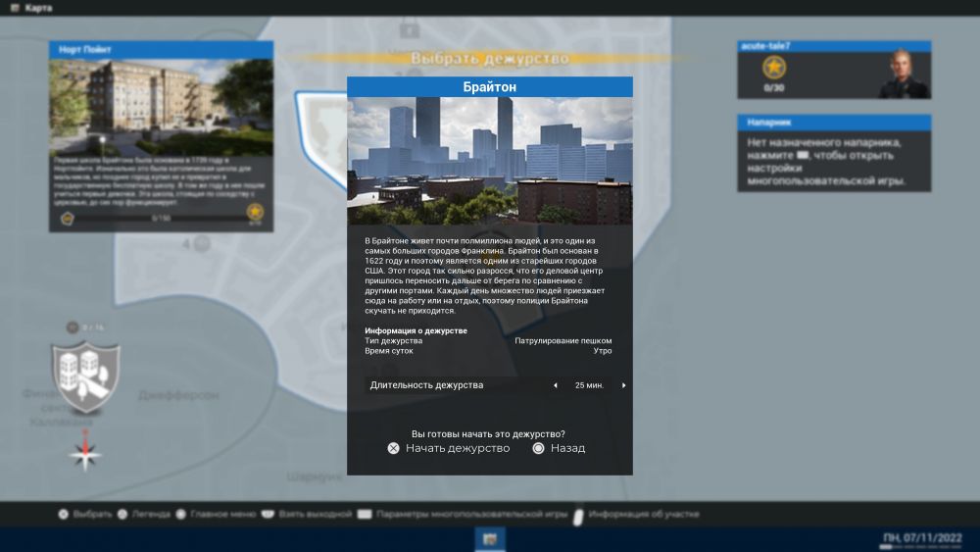Click the 25 мин. duration value
Viewport: 980px width, 552px height.
[589, 385]
